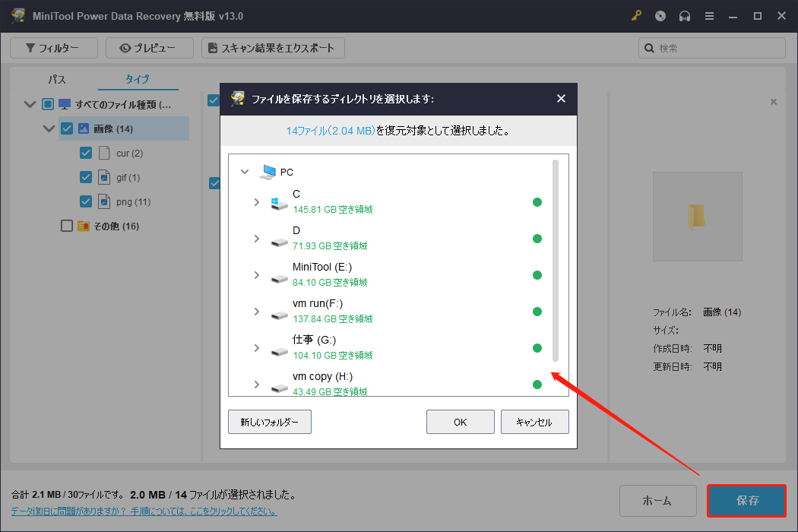This screenshot has width=798, height=532.
Task: Uncheck the 画像 (14) checkbox
Action: (67, 128)
